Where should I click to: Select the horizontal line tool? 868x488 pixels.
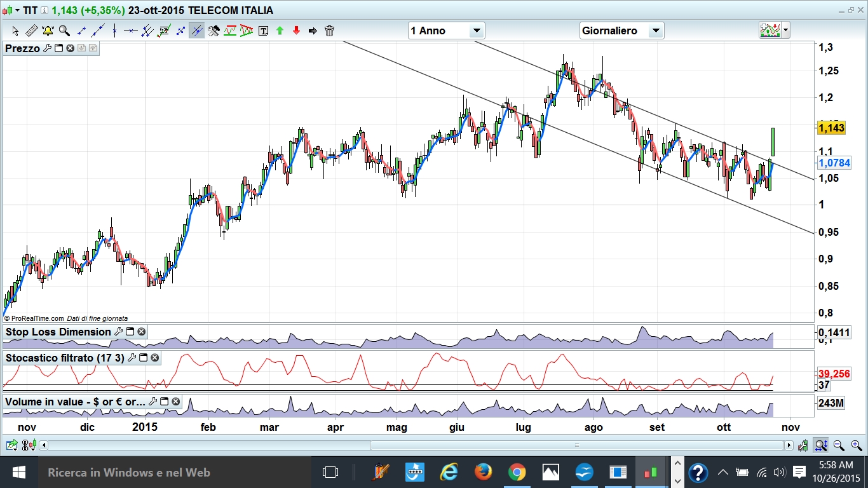click(x=131, y=30)
